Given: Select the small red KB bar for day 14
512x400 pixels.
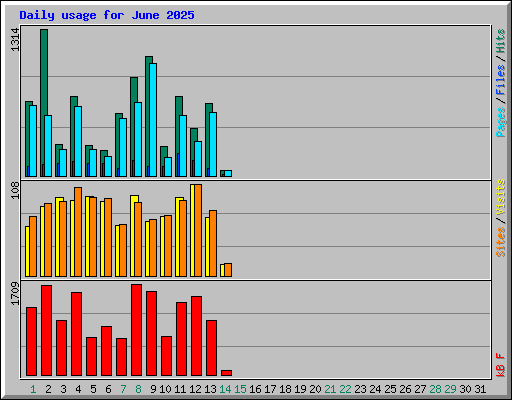Looking at the screenshot, I should pyautogui.click(x=227, y=373).
